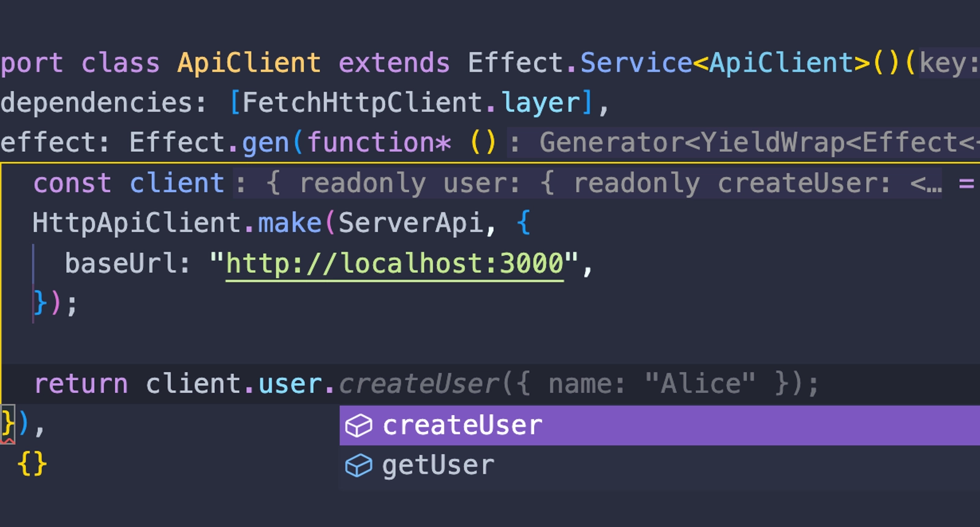Click the cube icon beside createUser suggestion
Screen dimensions: 980x527
358,425
